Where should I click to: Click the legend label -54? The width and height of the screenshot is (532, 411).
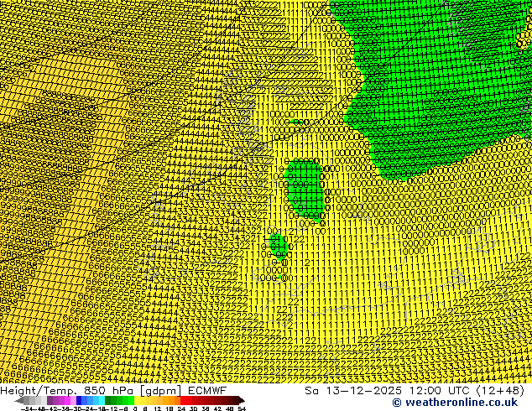28,409
